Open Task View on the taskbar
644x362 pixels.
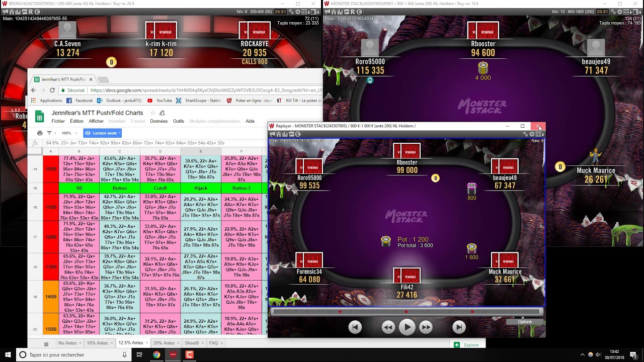tap(139, 354)
